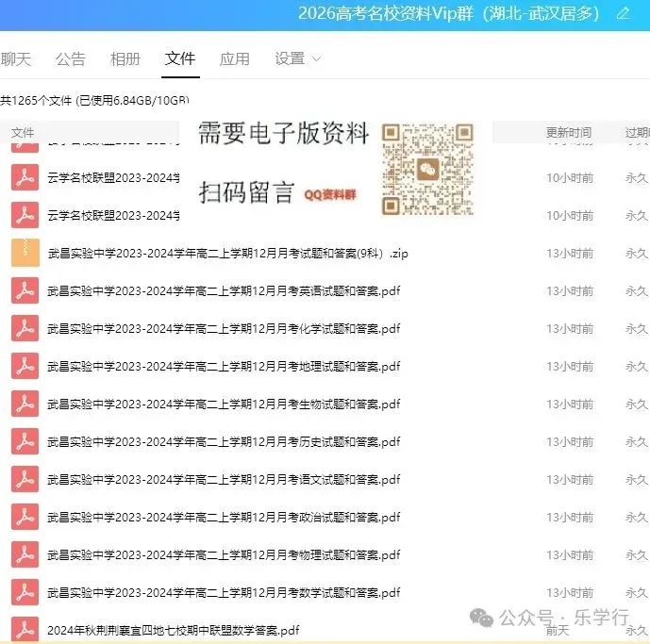Click 13小时前 time of the zip file
The image size is (650, 644).
coord(570,254)
